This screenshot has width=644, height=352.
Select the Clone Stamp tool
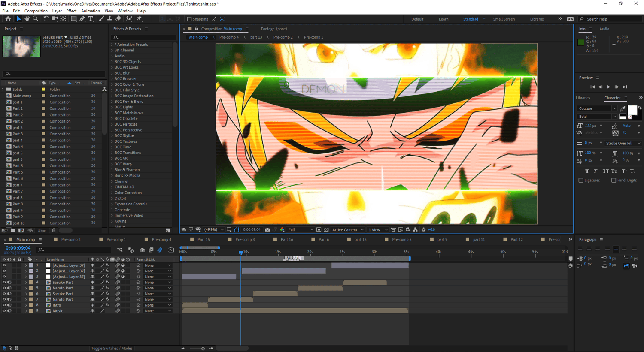pos(109,19)
